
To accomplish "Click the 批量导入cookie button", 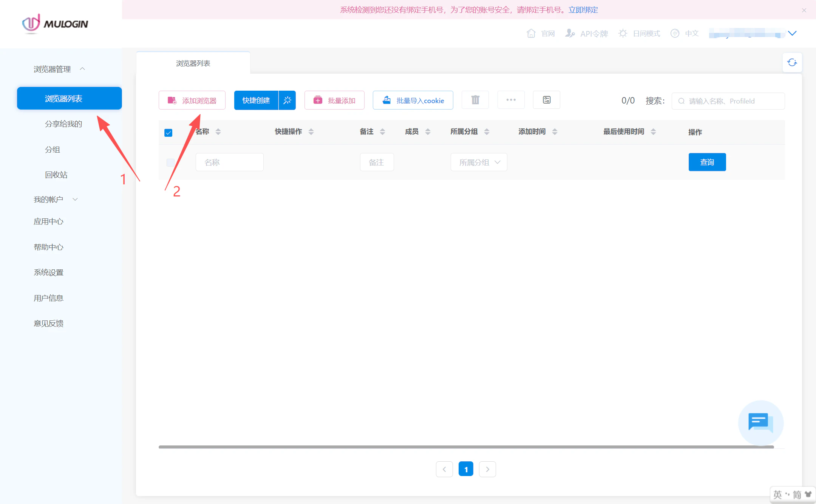I will point(413,100).
